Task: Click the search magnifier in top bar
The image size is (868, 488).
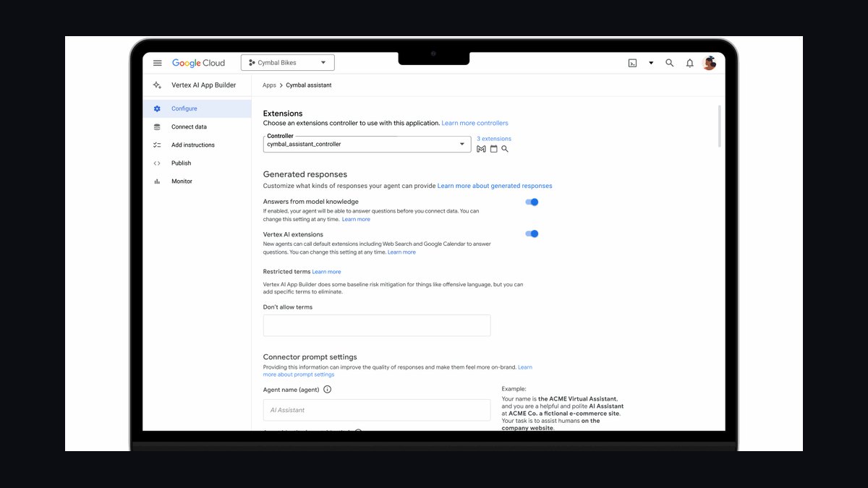Action: tap(670, 63)
